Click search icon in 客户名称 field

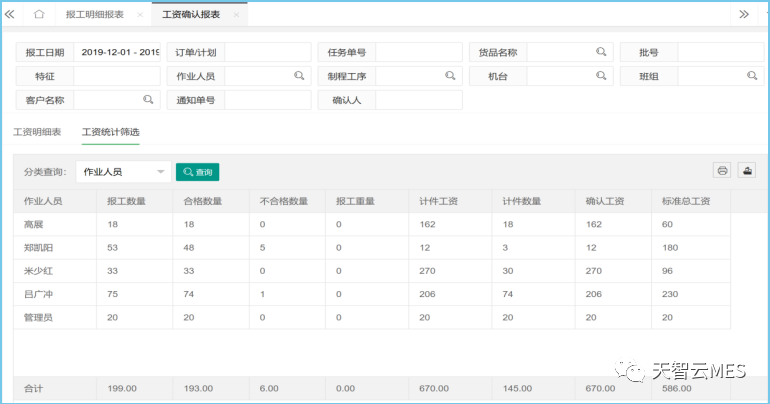point(148,100)
